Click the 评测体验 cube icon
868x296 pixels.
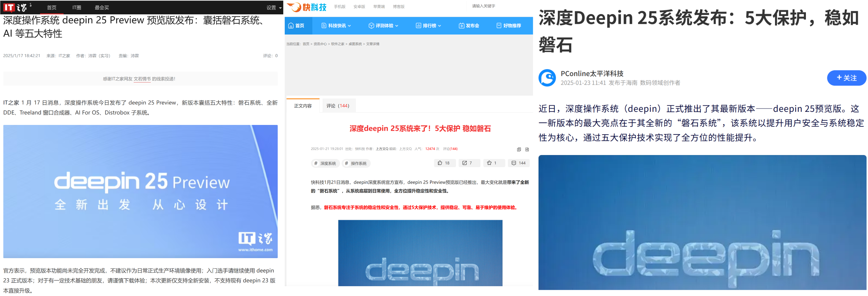[371, 26]
